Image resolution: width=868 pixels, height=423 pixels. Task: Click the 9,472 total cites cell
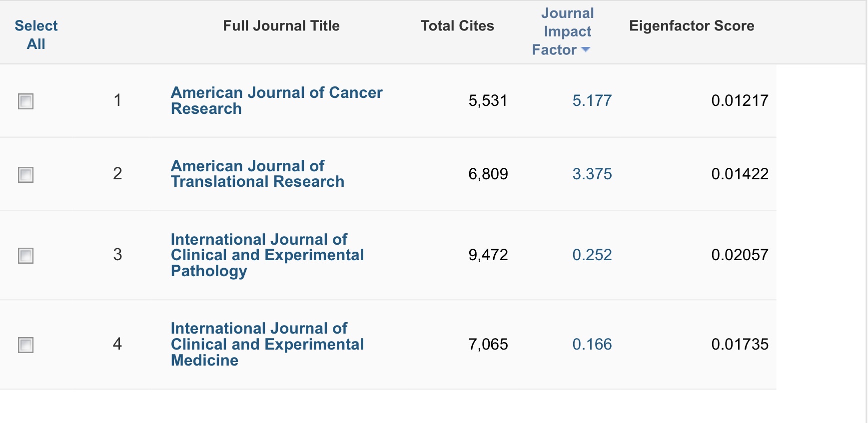tap(488, 255)
